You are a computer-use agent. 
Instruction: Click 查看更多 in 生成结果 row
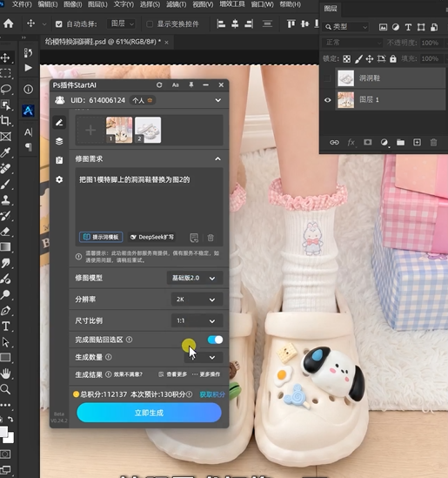tap(173, 374)
